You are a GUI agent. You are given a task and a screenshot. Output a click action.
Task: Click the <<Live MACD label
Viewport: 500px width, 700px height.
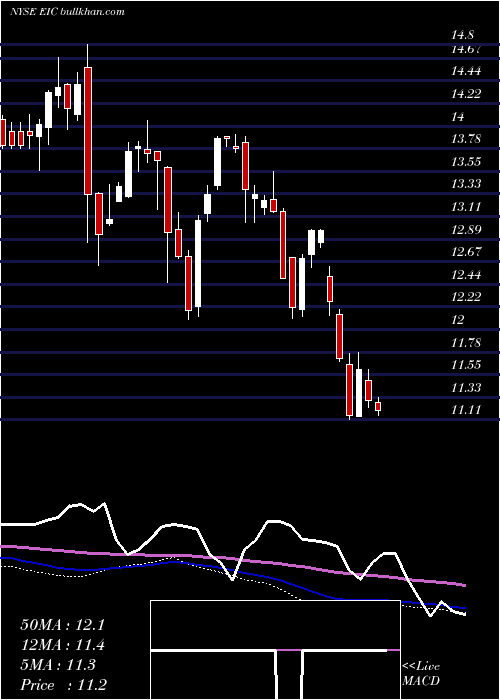click(x=421, y=674)
